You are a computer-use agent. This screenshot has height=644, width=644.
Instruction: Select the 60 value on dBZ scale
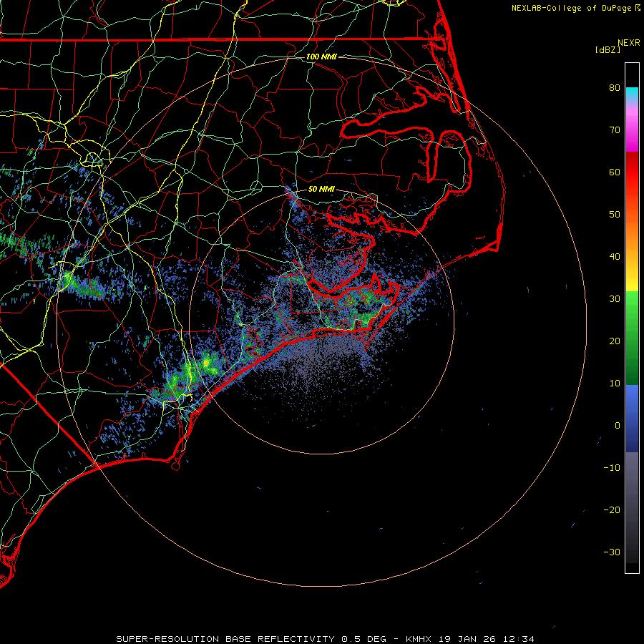(x=615, y=172)
